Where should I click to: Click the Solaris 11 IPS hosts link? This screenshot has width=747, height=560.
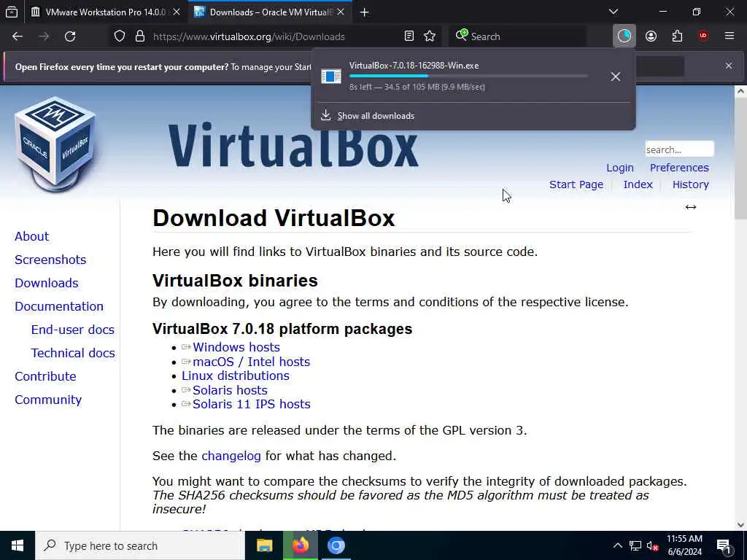251,404
